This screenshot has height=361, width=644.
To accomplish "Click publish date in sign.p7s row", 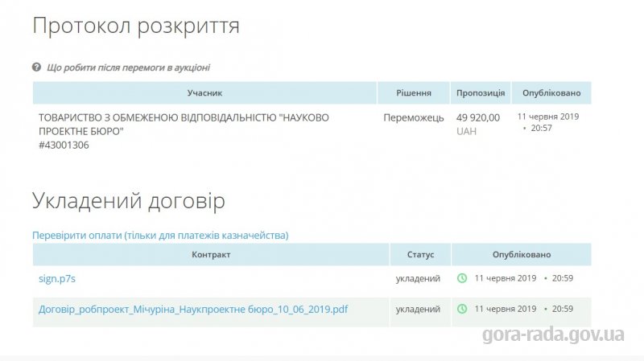I will point(524,278).
